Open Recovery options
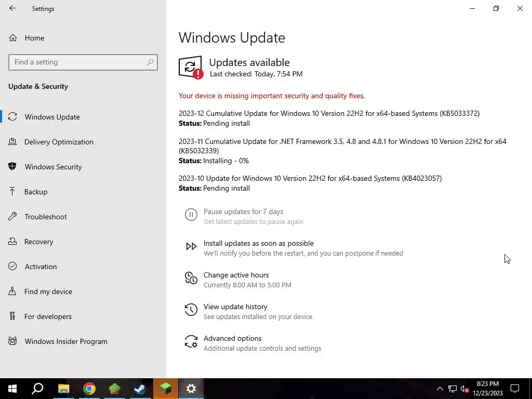This screenshot has height=399, width=532. [x=38, y=242]
